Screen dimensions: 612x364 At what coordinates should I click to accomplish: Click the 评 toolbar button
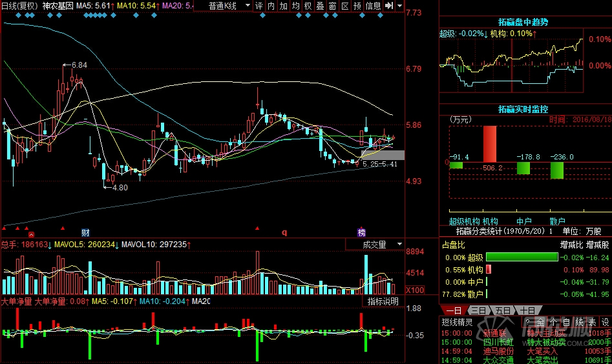point(259,6)
